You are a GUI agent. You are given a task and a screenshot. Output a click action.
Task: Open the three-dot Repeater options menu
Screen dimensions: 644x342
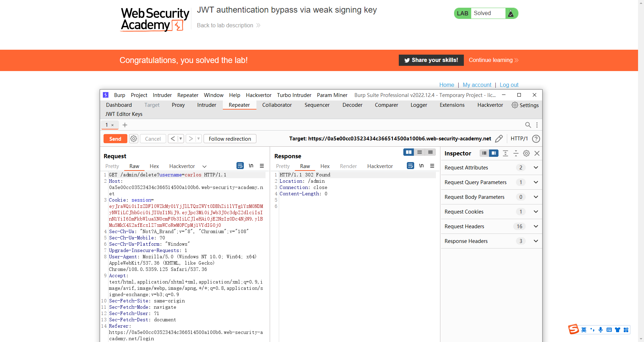pyautogui.click(x=537, y=125)
